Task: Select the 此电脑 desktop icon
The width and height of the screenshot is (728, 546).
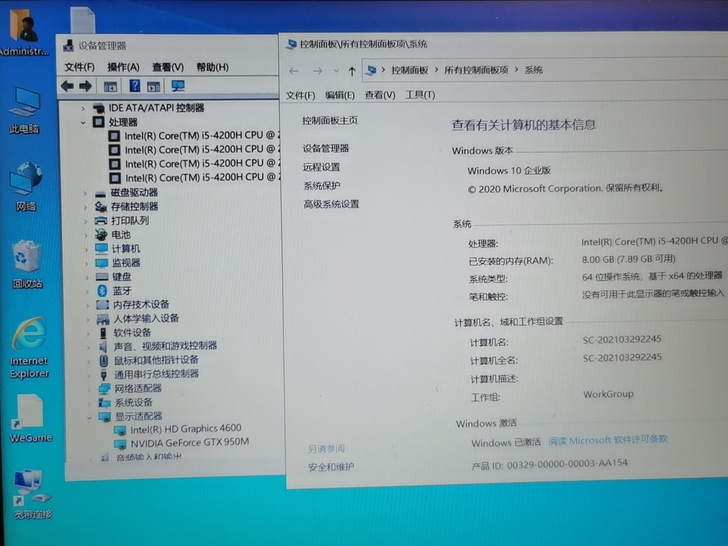Action: tap(25, 110)
